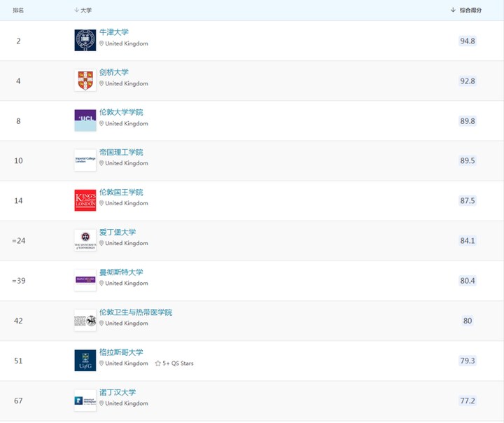This screenshot has height=423, width=504.
Task: Click the location pin icon under 格拉斯哥大学
Action: [x=101, y=363]
